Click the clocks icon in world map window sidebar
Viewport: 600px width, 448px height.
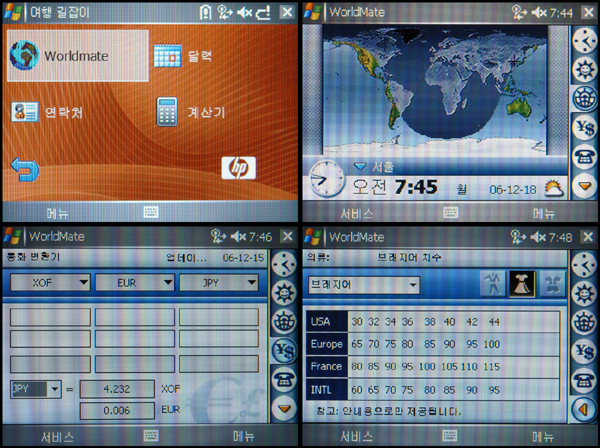tap(584, 41)
